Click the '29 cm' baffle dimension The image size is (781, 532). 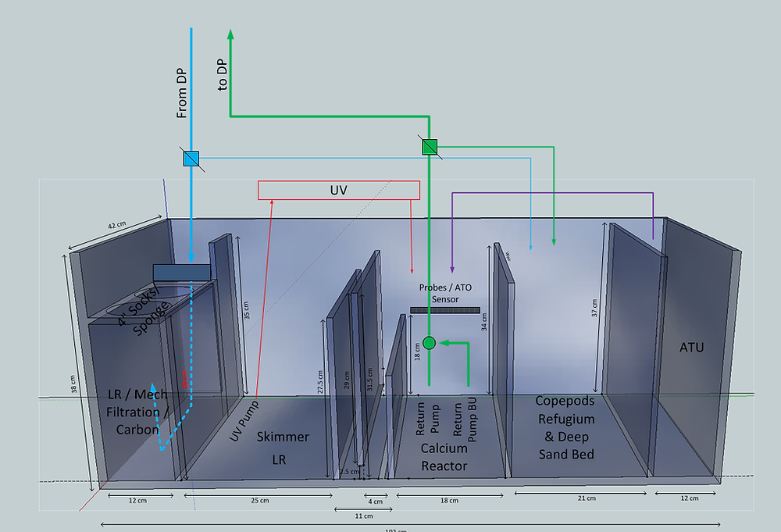click(x=347, y=380)
